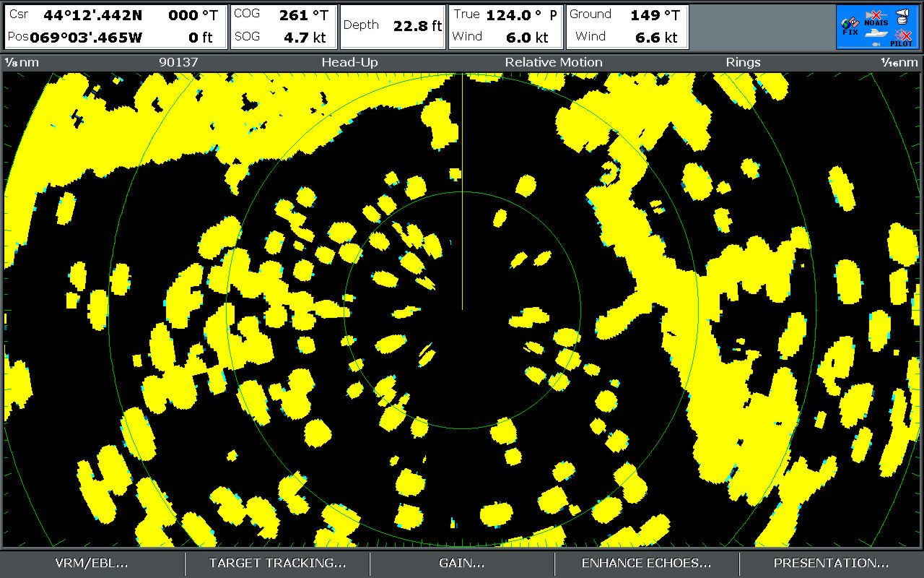Open the PRESENTATION softkey menu
The width and height of the screenshot is (924, 578).
(832, 563)
